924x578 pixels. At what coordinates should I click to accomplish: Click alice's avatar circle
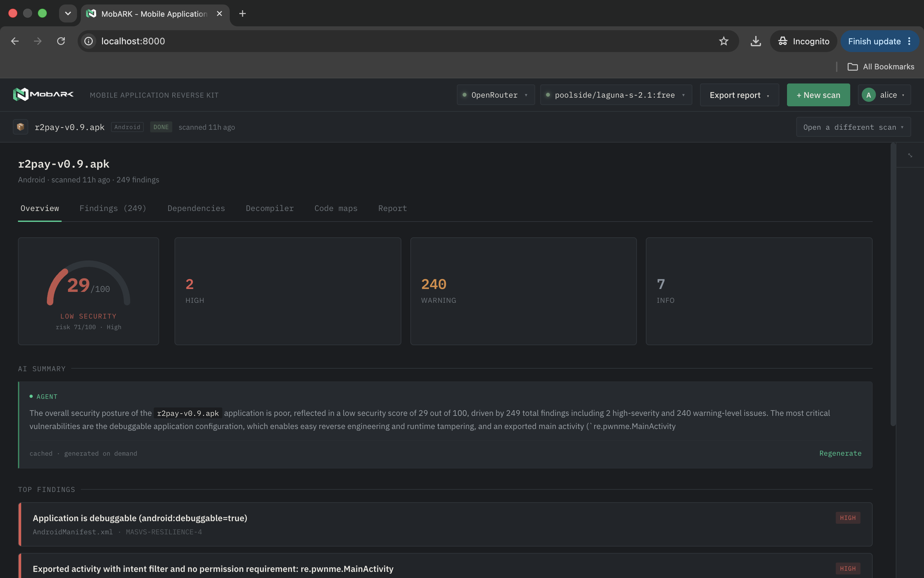point(868,95)
